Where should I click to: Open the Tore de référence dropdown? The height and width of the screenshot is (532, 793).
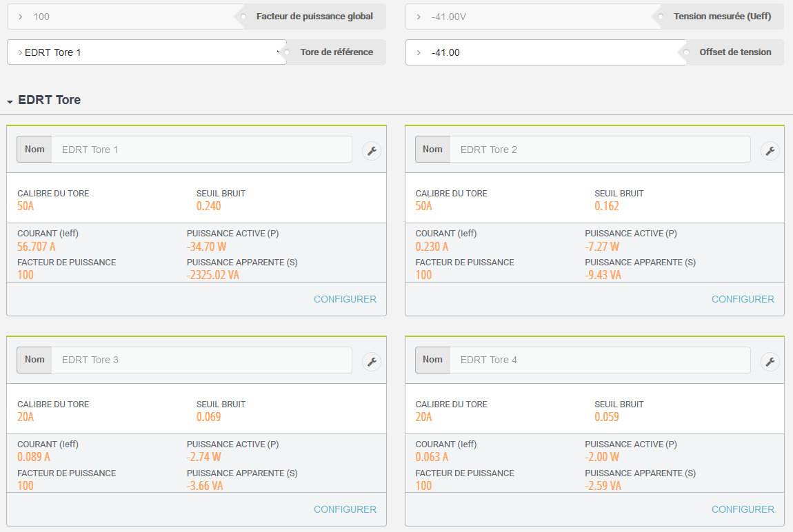(147, 52)
